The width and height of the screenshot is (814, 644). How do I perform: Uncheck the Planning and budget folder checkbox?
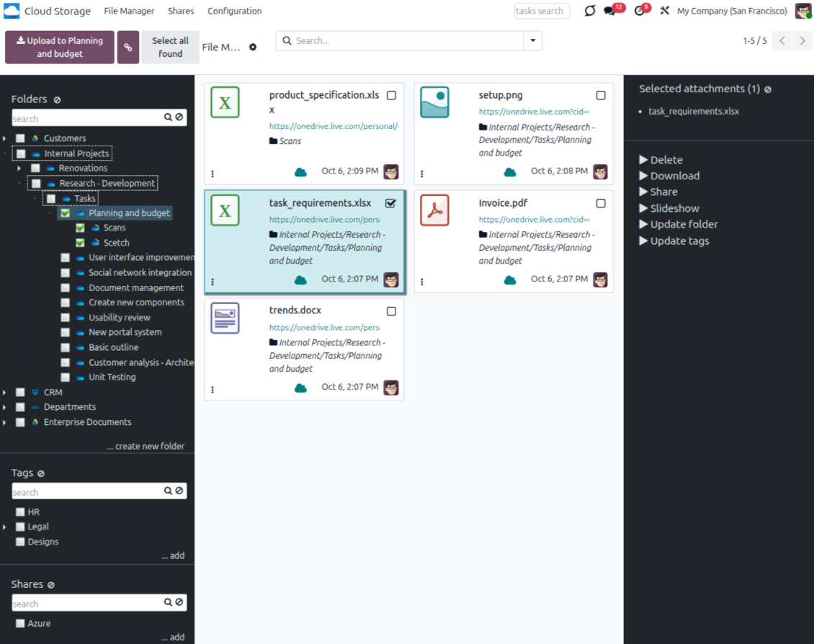66,213
